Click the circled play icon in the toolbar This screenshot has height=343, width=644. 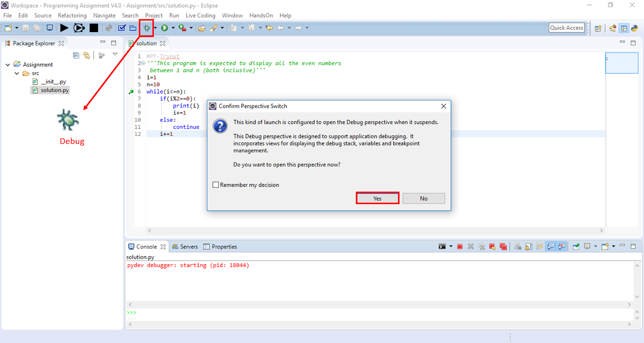coord(79,28)
